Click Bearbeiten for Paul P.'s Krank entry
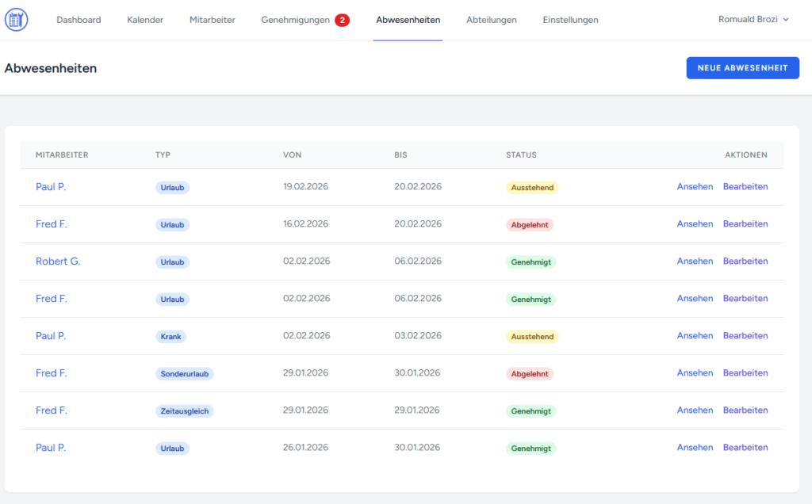The image size is (812, 504). 745,336
